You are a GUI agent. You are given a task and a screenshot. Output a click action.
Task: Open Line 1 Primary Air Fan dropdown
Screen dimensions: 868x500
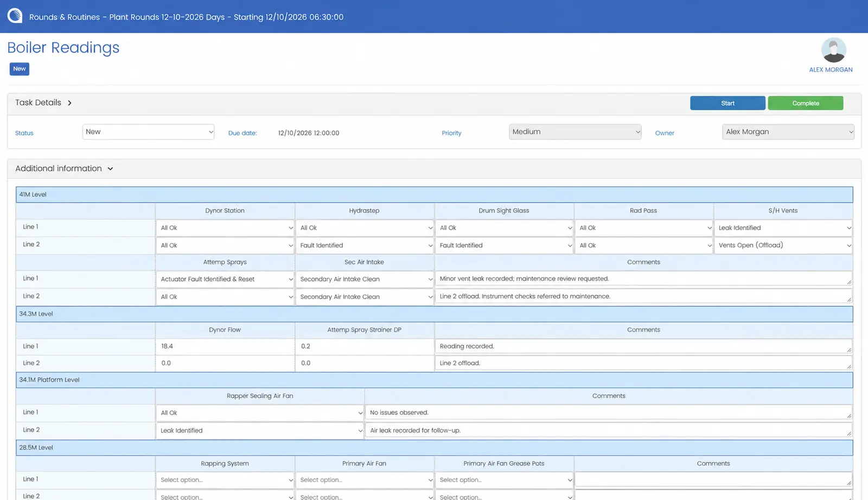[365, 480]
